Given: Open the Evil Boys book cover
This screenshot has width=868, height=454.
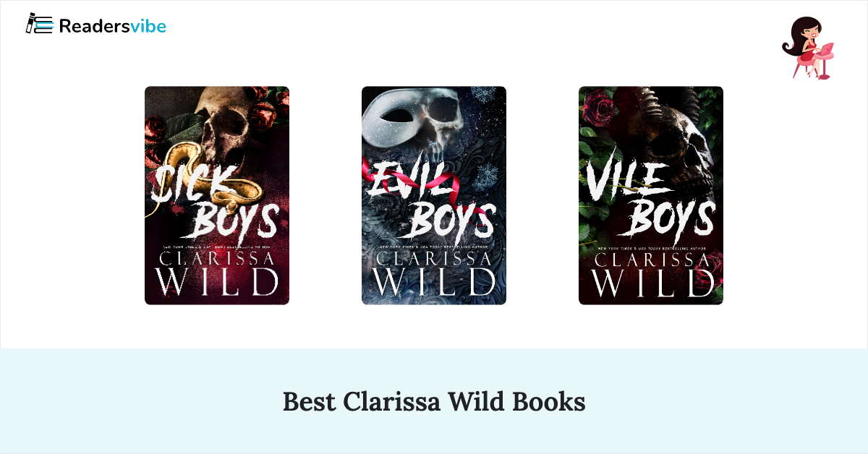Looking at the screenshot, I should [434, 195].
